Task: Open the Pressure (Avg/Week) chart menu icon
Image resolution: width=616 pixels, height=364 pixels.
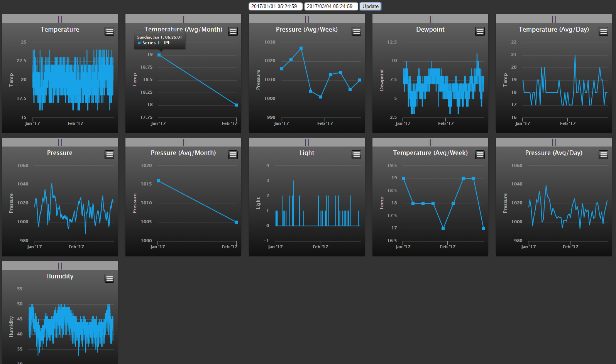Action: [x=357, y=31]
